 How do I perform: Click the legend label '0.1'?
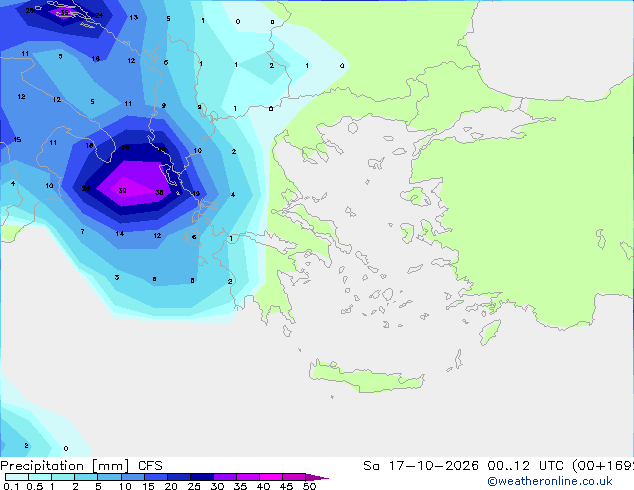(x=12, y=486)
